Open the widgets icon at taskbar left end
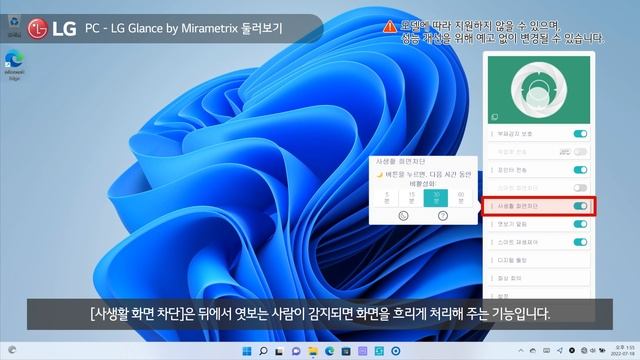 (x=12, y=350)
